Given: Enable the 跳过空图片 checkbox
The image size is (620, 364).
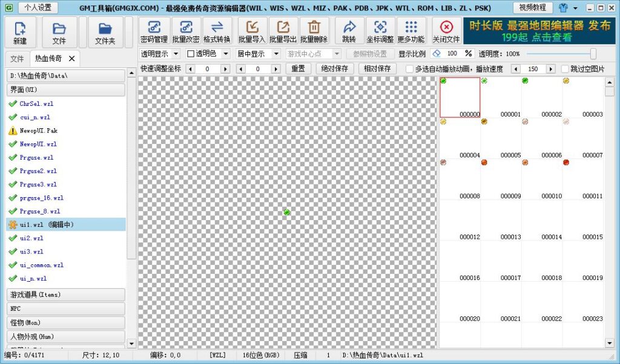Looking at the screenshot, I should click(x=566, y=69).
